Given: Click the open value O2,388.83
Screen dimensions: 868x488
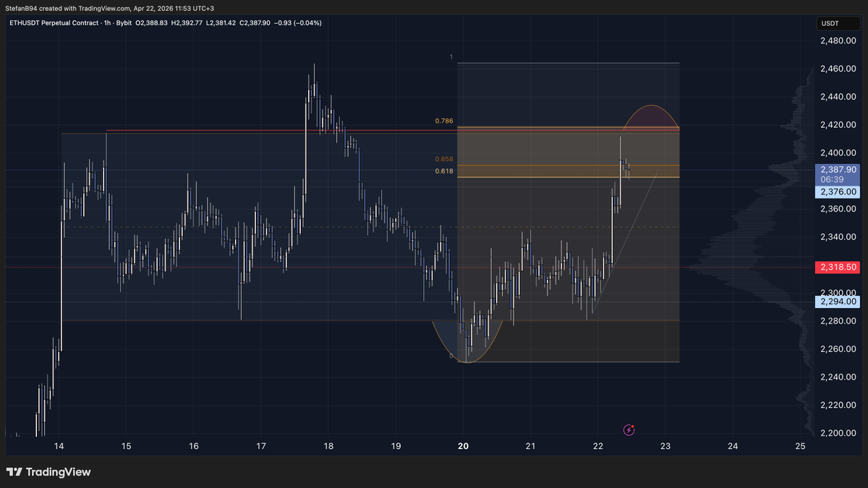Looking at the screenshot, I should click(151, 23).
